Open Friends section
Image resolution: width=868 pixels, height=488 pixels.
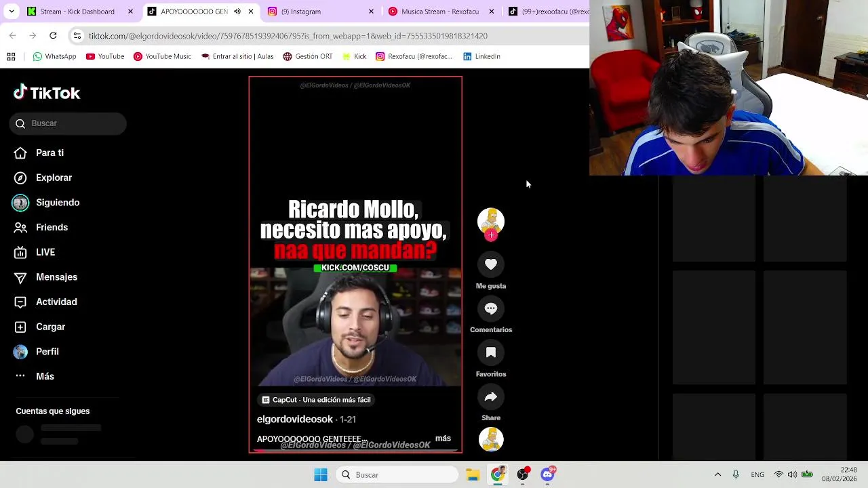click(x=41, y=227)
